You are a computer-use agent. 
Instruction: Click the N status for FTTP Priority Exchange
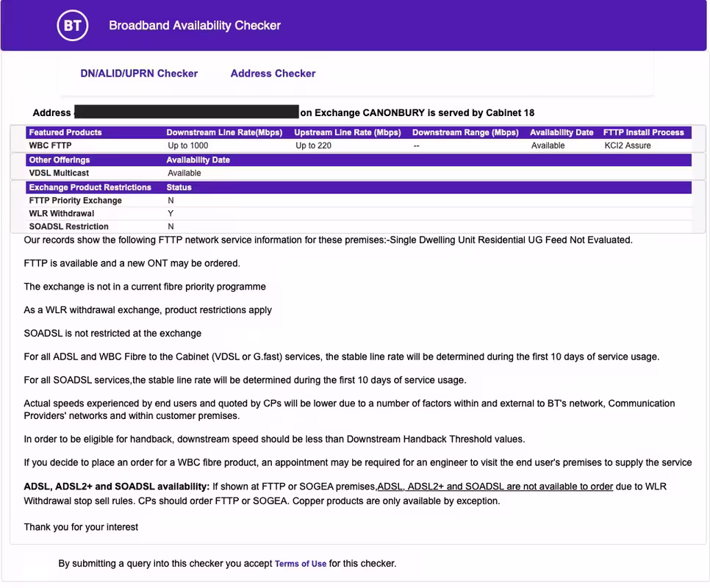(171, 201)
